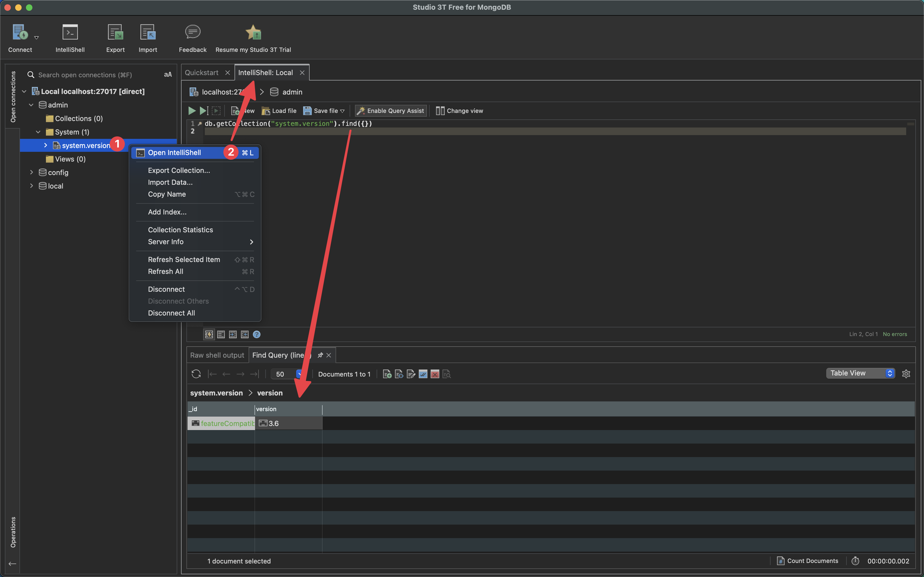Toggle case-sensitive search aA

point(168,75)
